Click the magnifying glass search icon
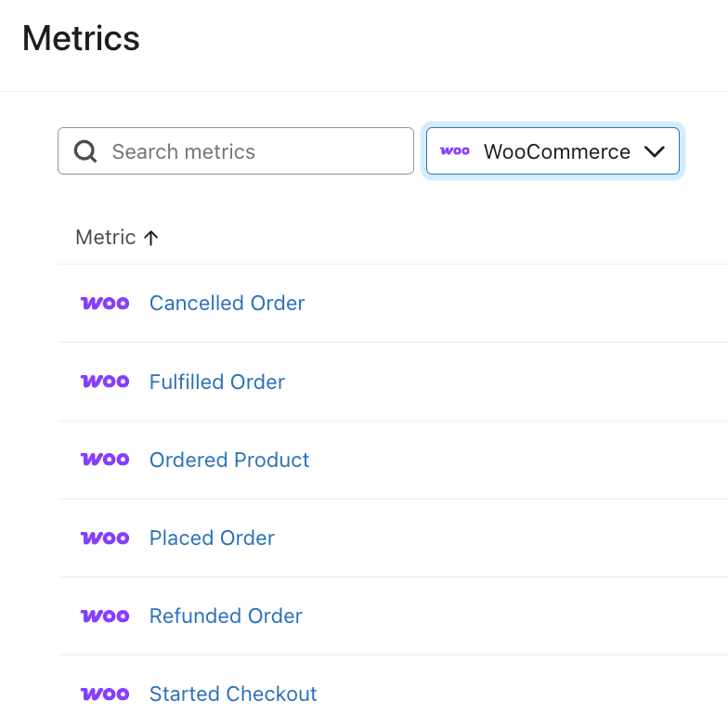 point(85,151)
